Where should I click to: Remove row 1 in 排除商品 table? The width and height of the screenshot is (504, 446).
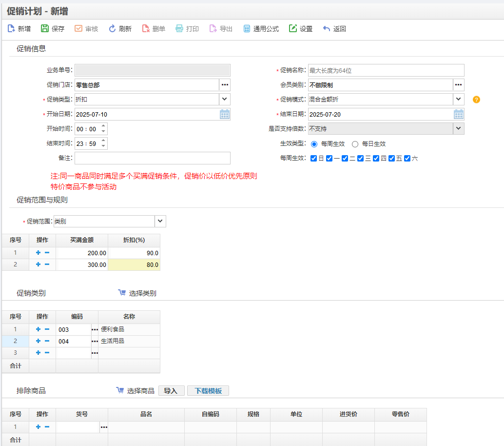[x=47, y=427]
